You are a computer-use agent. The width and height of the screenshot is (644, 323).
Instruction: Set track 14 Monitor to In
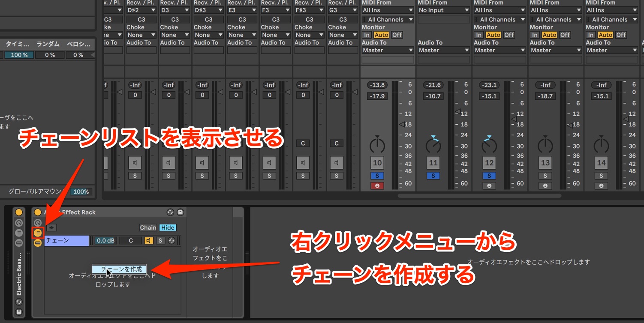(591, 35)
